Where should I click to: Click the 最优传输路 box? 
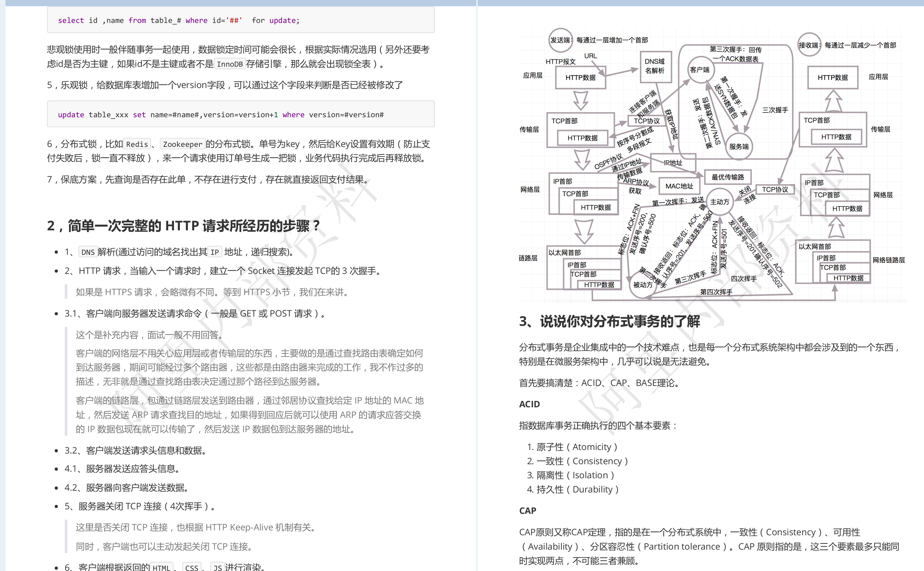728,177
